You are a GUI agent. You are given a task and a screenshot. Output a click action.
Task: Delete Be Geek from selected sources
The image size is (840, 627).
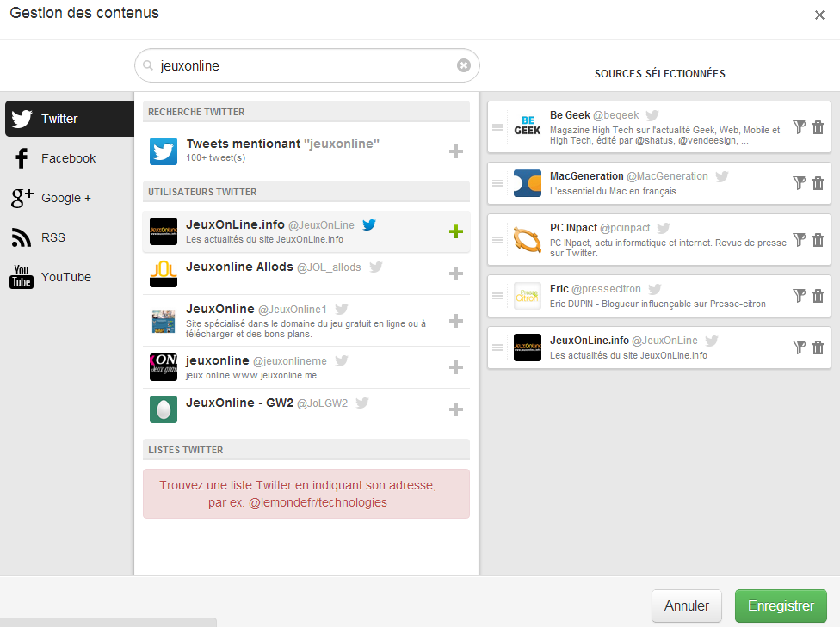pyautogui.click(x=818, y=127)
